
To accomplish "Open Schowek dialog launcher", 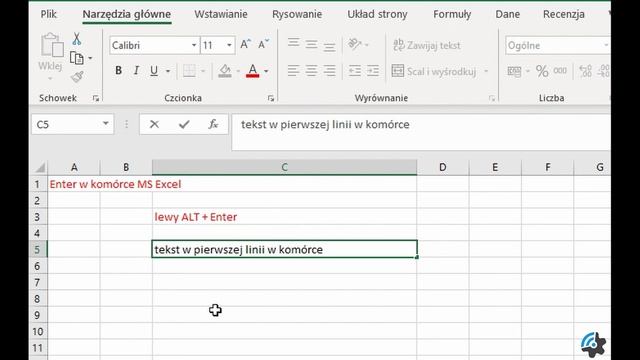I will click(x=96, y=98).
